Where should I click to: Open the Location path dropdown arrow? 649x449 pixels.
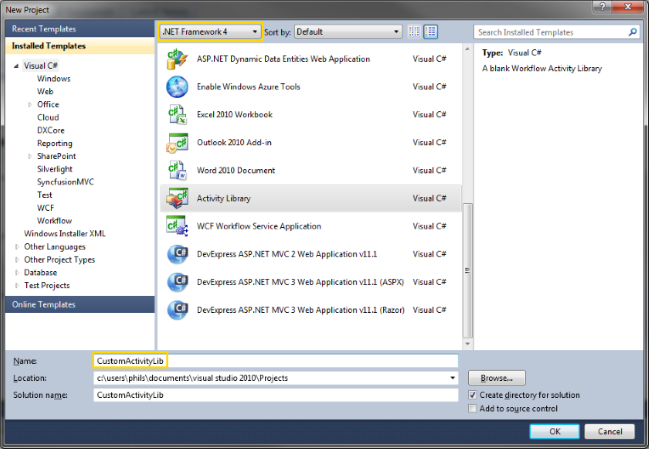pyautogui.click(x=452, y=378)
